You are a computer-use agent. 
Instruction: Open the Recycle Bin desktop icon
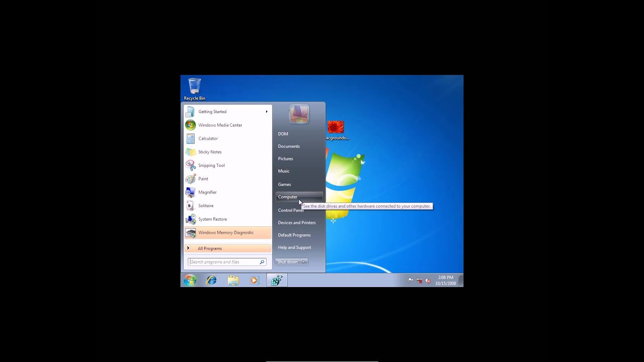pyautogui.click(x=194, y=89)
